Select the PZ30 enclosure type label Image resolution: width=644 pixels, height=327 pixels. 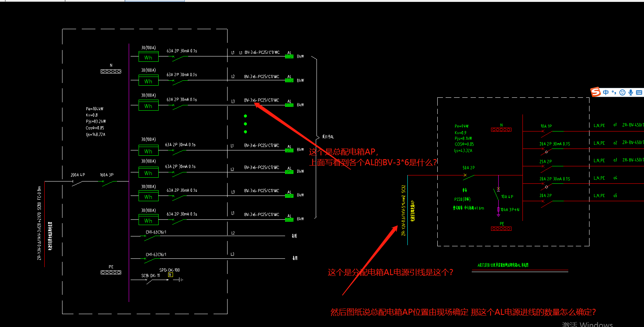point(462,199)
